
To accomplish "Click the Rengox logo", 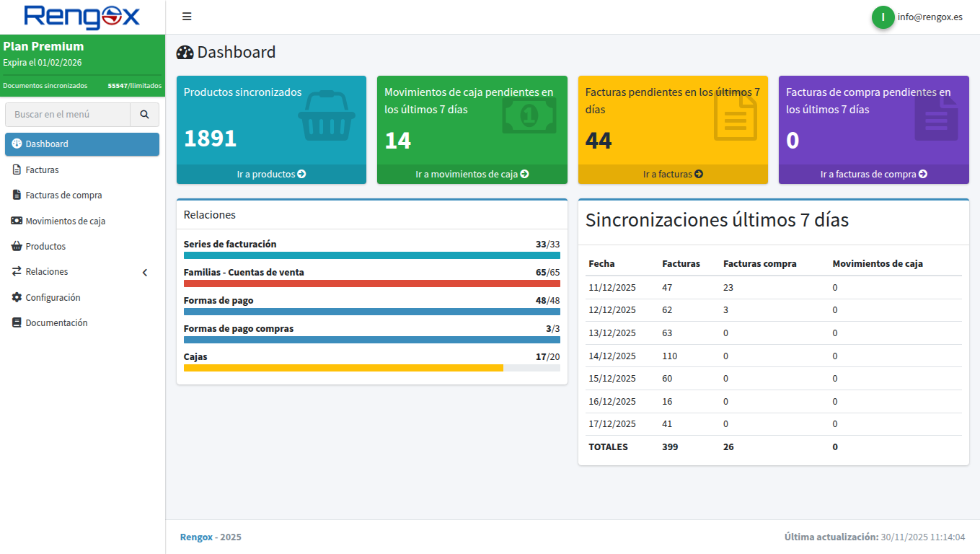I will pyautogui.click(x=82, y=17).
